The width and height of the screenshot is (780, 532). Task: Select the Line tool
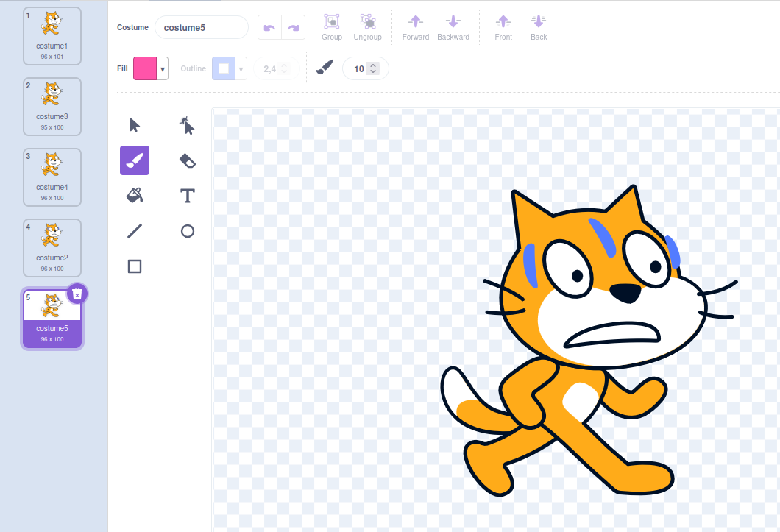click(135, 231)
